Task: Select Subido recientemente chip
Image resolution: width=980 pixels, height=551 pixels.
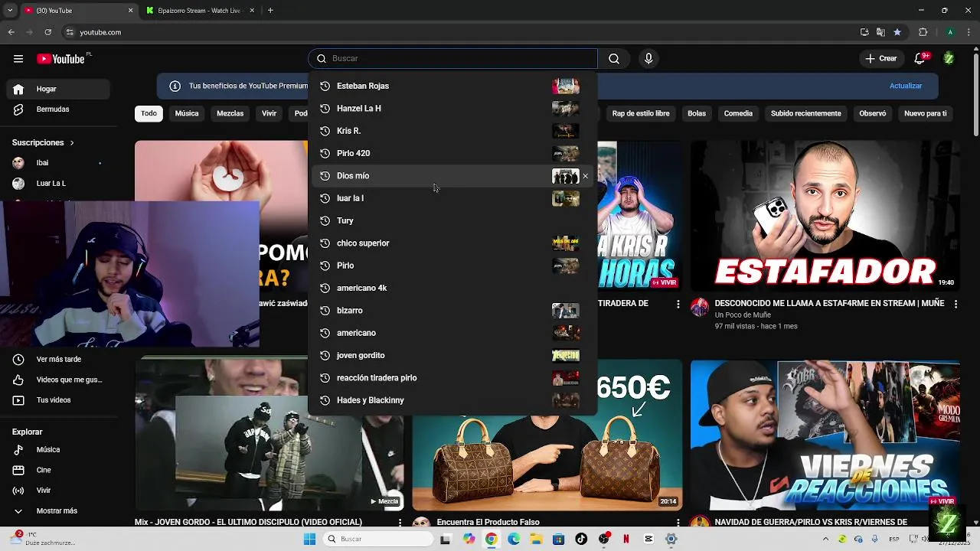Action: pos(806,113)
